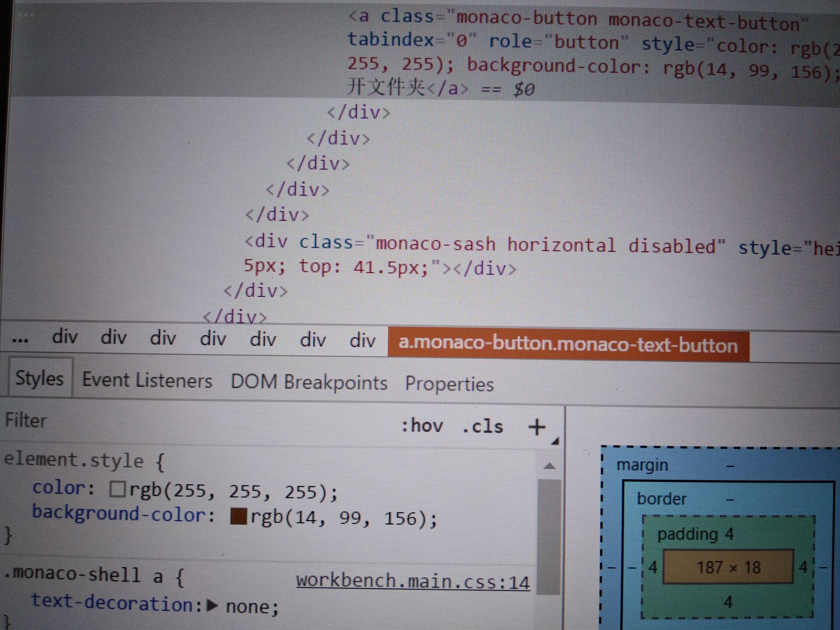This screenshot has width=840, height=630.
Task: Toggle the .cls class editor
Action: (483, 427)
